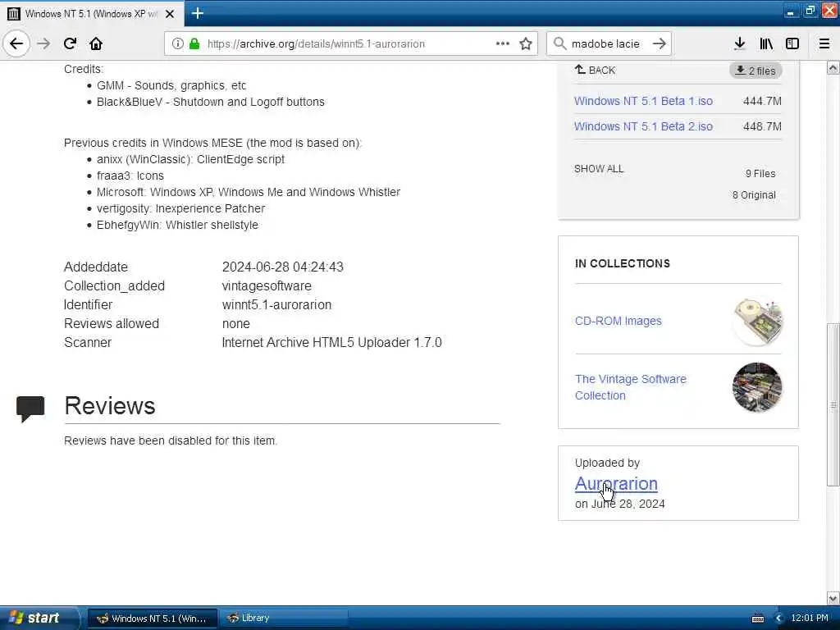Open The Vintage Software Collection link

click(630, 387)
